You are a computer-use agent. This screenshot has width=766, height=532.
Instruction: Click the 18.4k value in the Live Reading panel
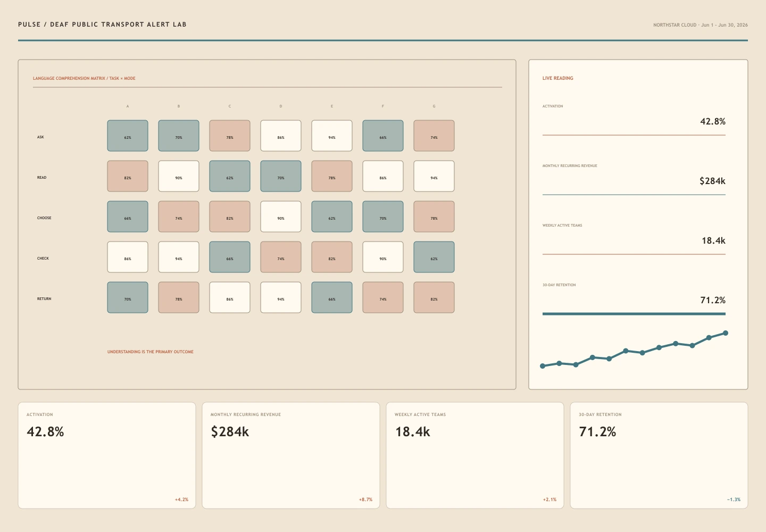(x=713, y=240)
